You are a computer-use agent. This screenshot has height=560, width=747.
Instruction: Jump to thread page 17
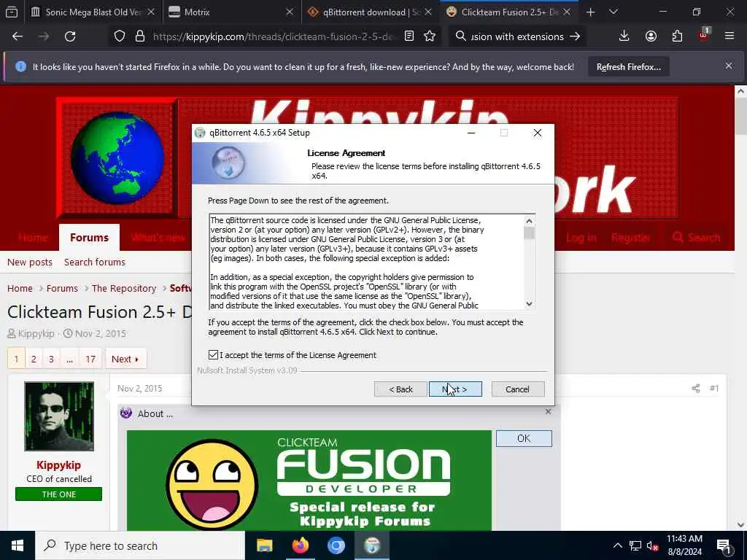(x=90, y=359)
